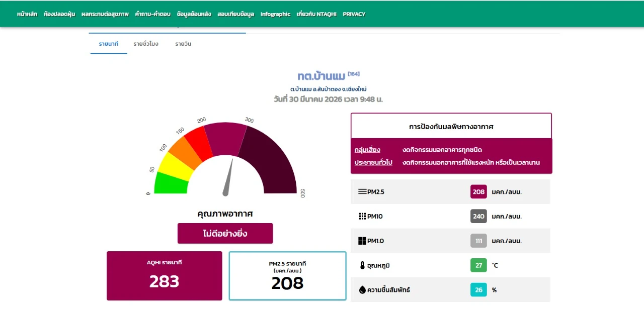This screenshot has width=644, height=312.
Task: Click the temperature thermometer icon
Action: [362, 265]
